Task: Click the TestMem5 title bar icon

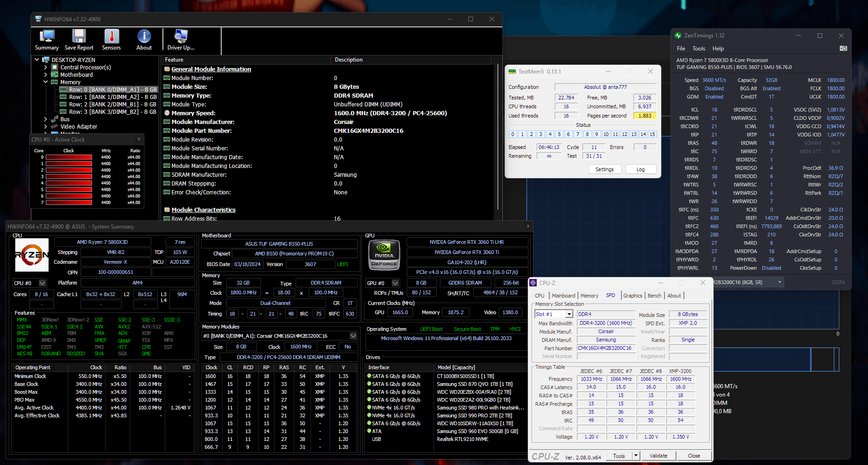Action: (512, 71)
